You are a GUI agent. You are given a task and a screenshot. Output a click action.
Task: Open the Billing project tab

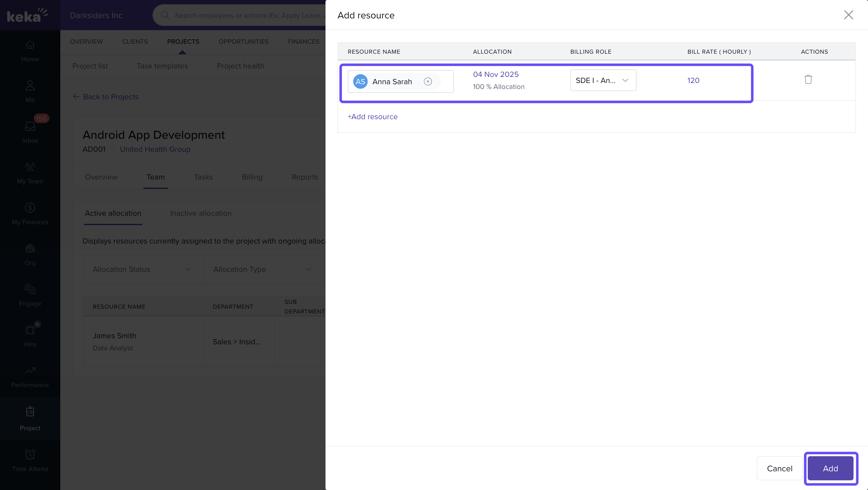click(x=252, y=177)
